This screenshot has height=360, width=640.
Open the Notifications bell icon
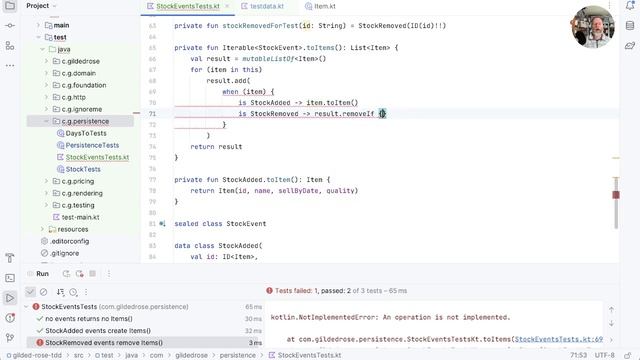[x=630, y=6]
